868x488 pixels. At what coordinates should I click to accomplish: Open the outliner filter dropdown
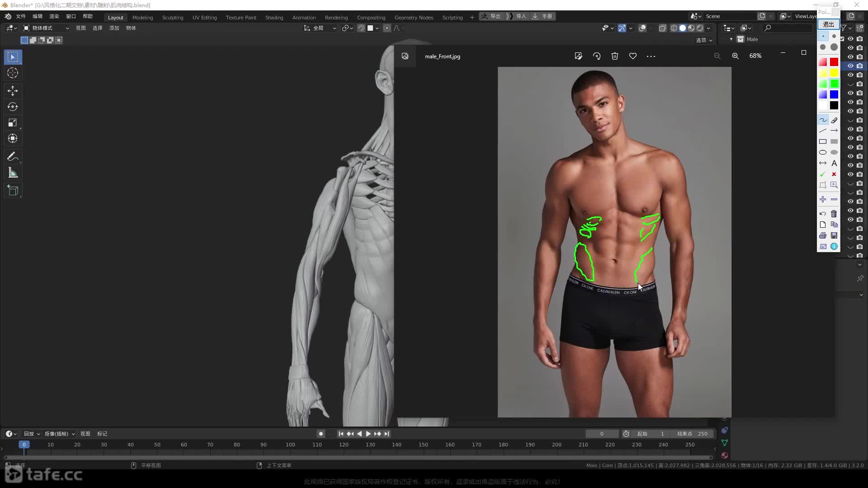coord(845,28)
